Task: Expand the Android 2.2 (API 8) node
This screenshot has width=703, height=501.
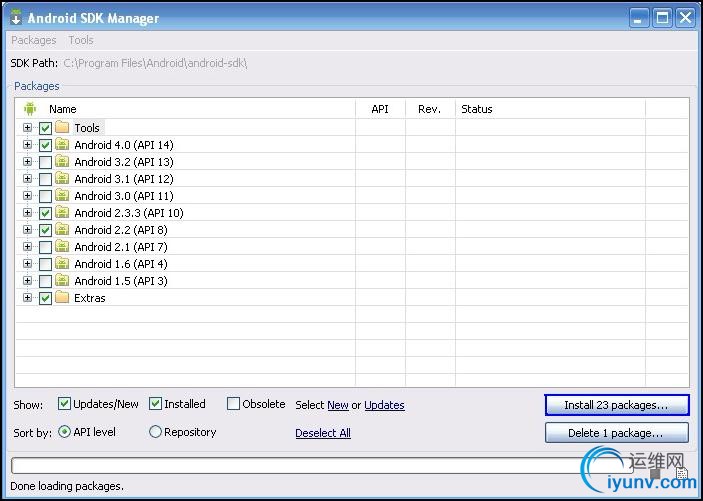Action: 27,230
